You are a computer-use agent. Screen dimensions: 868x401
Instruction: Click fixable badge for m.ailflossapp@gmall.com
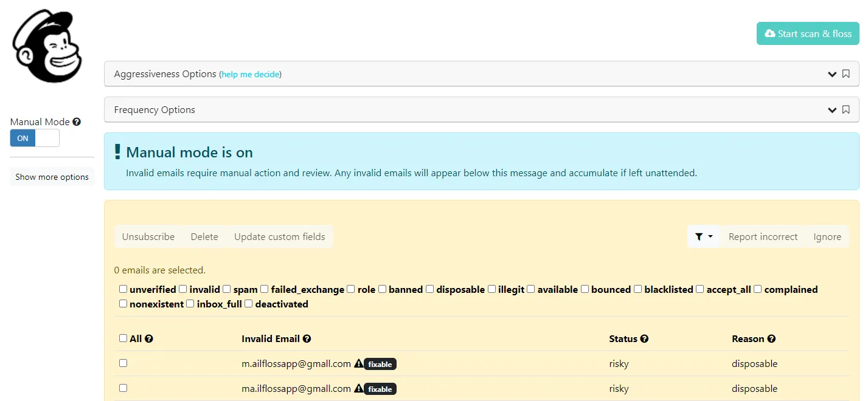[x=380, y=365]
